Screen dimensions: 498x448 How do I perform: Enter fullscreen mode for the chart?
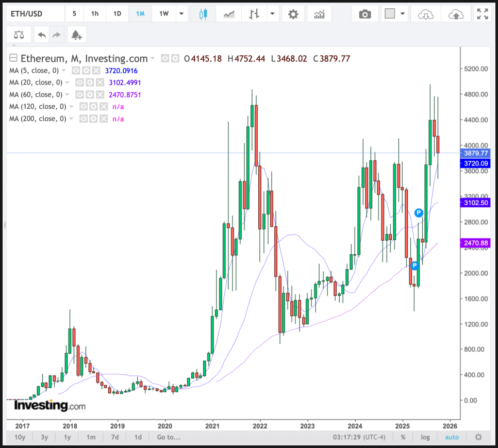point(483,14)
